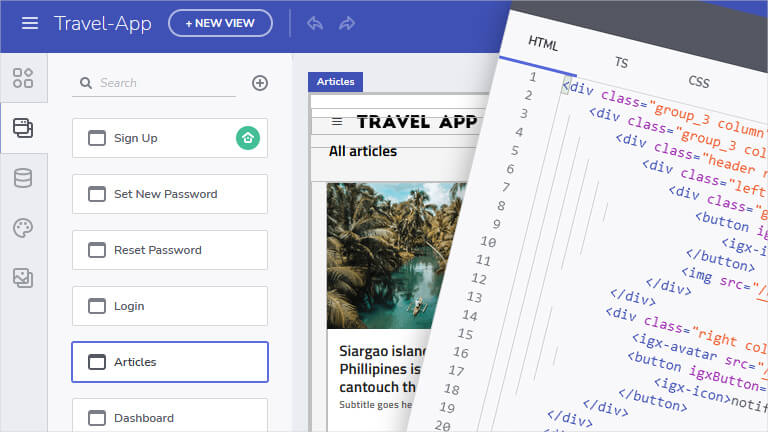The width and height of the screenshot is (768, 432).
Task: Switch to the TS code tab
Action: coord(621,62)
